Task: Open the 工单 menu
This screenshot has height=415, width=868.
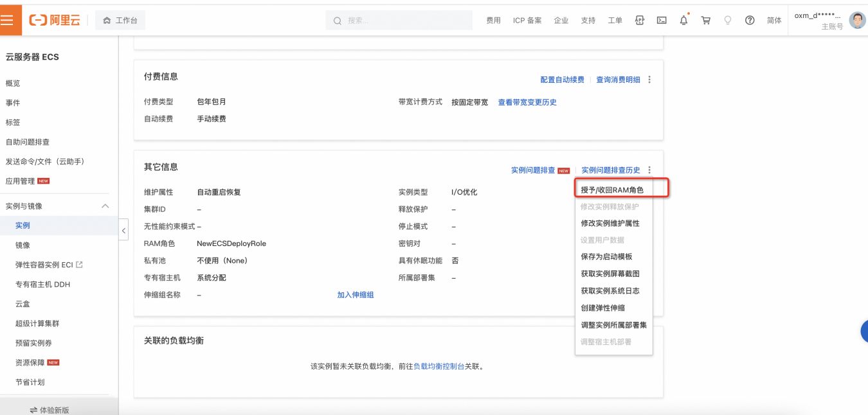Action: click(615, 21)
